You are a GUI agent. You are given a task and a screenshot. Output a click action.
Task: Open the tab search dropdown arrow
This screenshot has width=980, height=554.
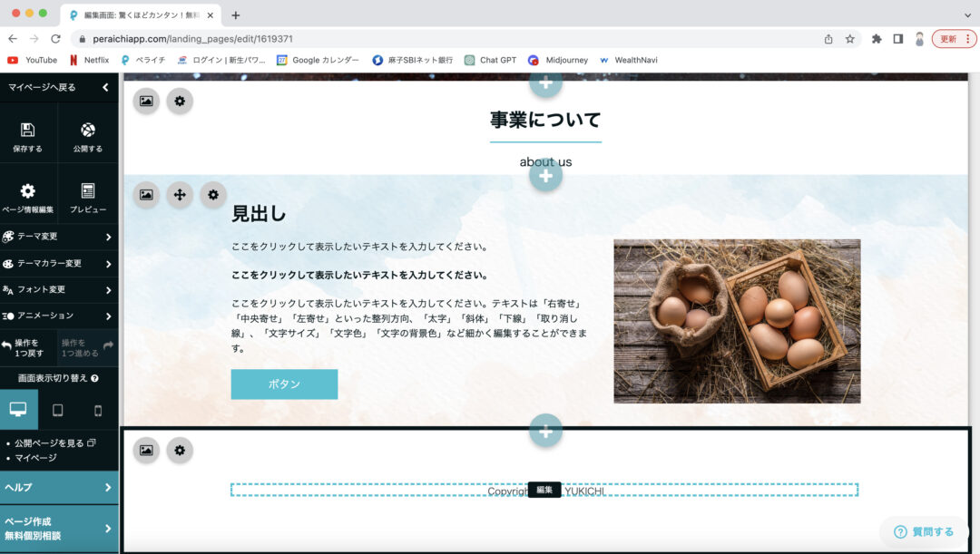[x=967, y=15]
